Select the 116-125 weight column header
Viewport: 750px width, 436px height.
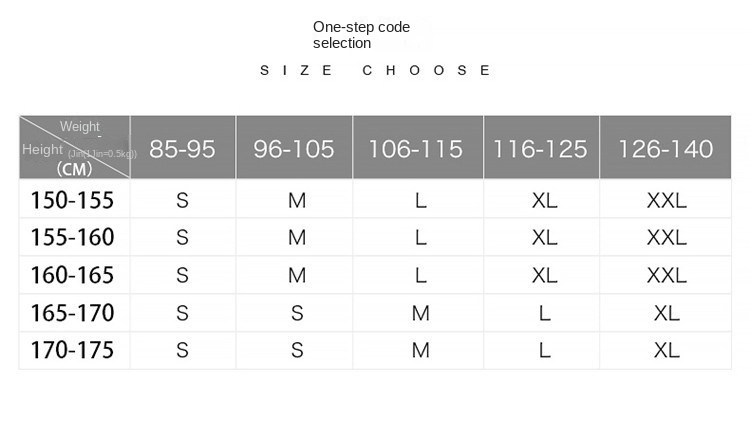pyautogui.click(x=540, y=149)
